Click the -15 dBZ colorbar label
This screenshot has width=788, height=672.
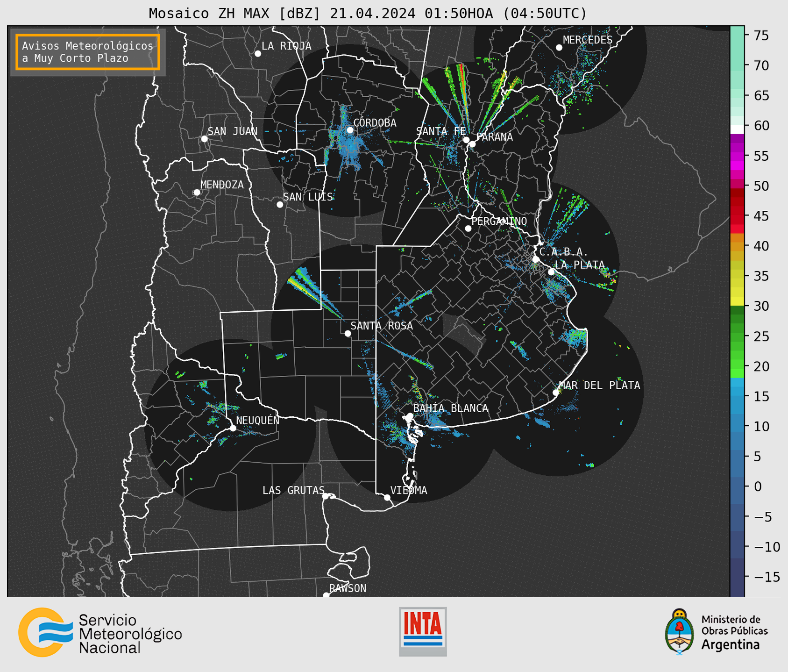[766, 577]
